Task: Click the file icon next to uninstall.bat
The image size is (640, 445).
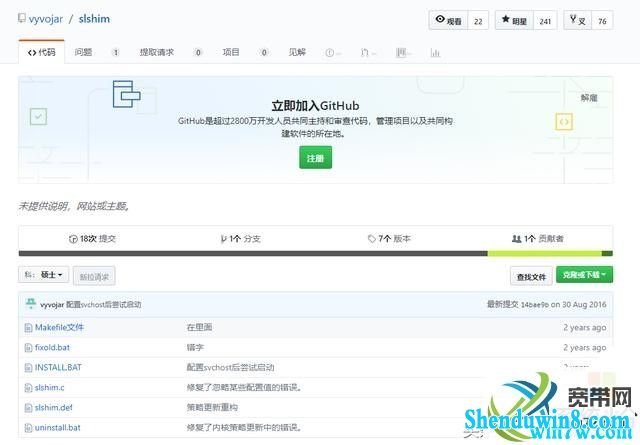Action: click(x=28, y=427)
